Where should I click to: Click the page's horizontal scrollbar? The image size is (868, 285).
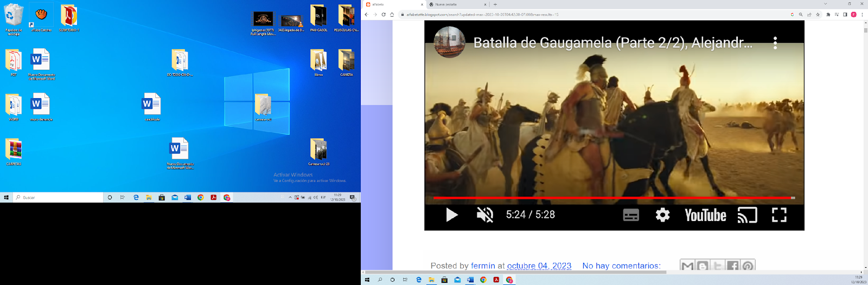click(x=515, y=272)
